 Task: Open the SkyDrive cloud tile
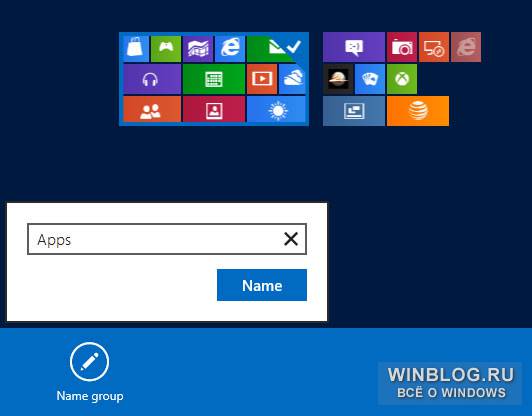click(292, 79)
